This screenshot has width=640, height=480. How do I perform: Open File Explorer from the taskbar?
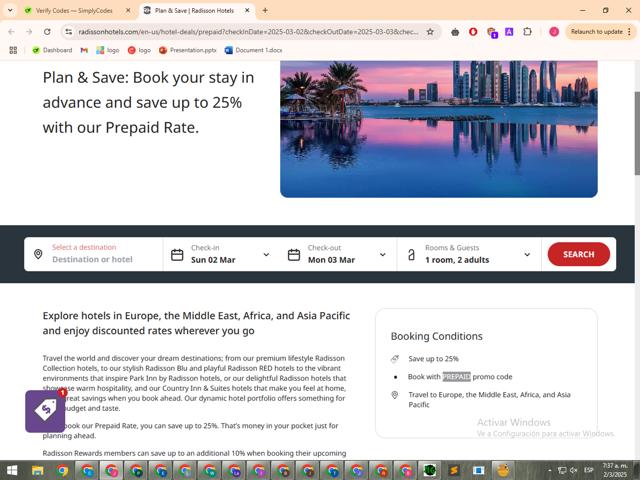coord(38,471)
